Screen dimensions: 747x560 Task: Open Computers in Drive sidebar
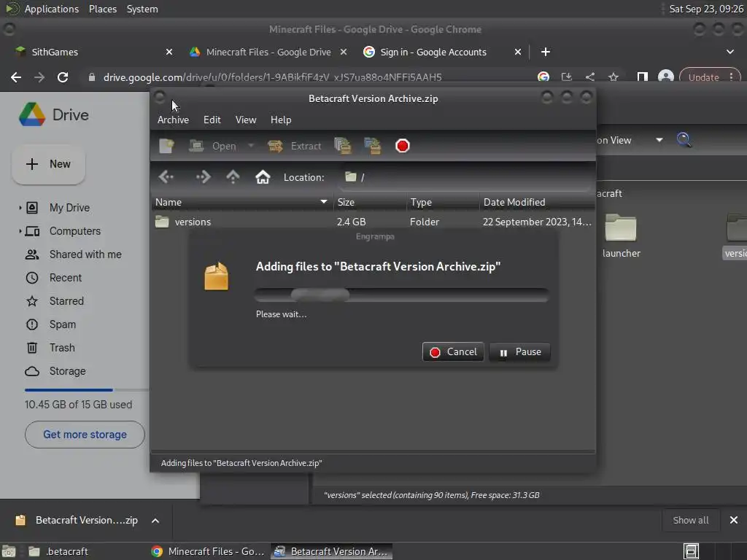tap(75, 231)
